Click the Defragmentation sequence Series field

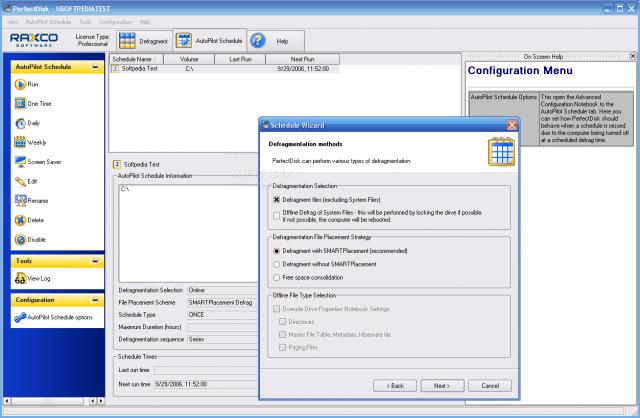[223, 339]
